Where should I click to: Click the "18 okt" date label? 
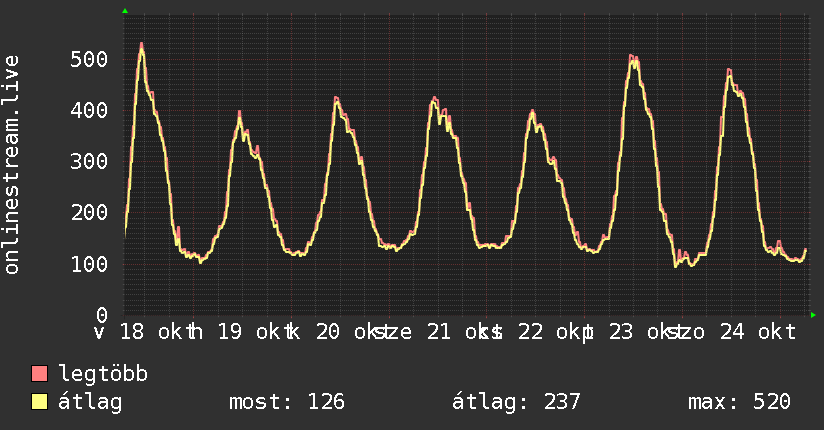point(152,332)
